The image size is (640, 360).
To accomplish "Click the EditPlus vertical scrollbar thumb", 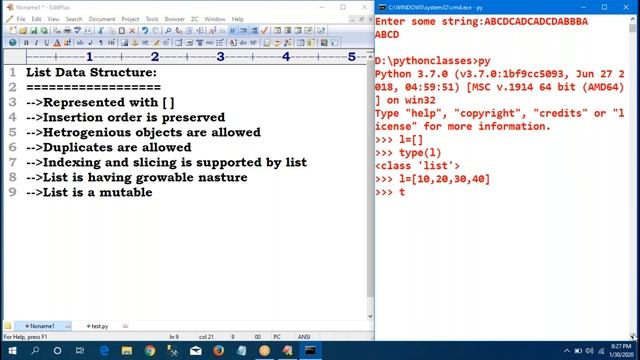I will coord(370,180).
